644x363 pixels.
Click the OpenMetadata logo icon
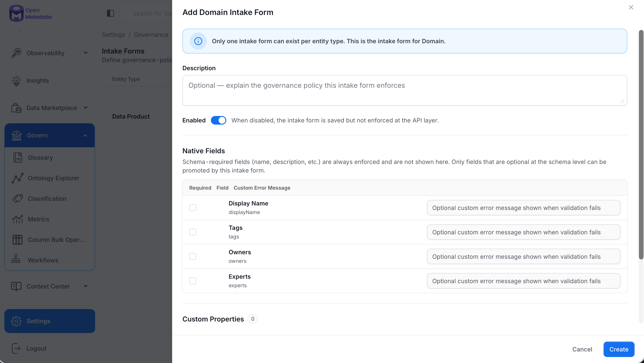click(x=16, y=13)
